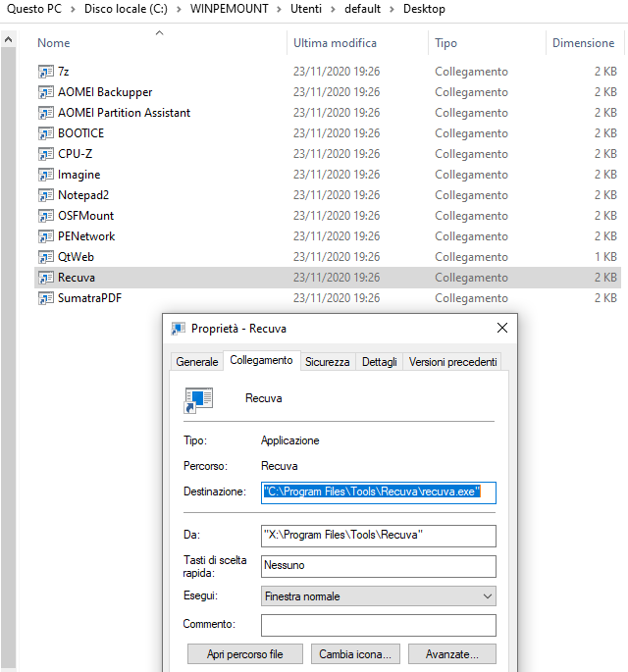
Task: Navigate to default folder in breadcrumb
Action: pyautogui.click(x=363, y=9)
